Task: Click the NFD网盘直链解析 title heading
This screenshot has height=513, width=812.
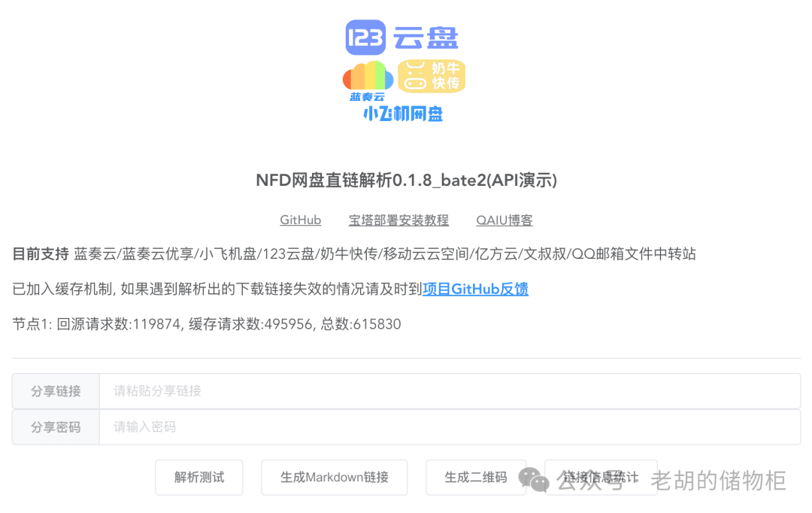Action: (x=407, y=181)
